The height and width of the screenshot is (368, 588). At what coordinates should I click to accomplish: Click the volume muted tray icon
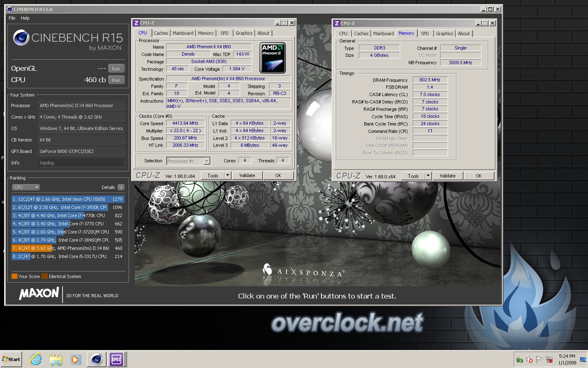click(530, 359)
